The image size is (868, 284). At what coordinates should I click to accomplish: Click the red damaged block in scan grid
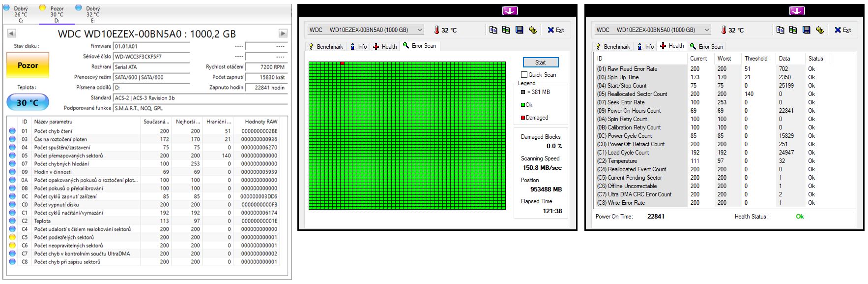(342, 63)
